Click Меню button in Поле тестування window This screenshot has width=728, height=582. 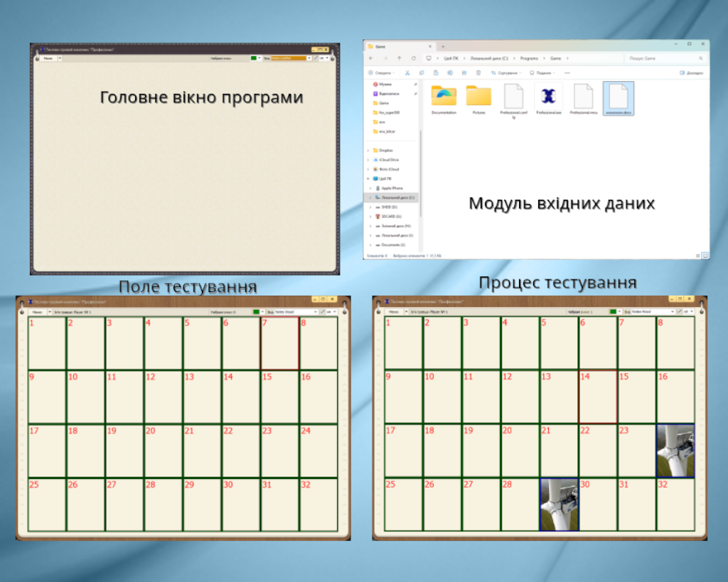(38, 312)
